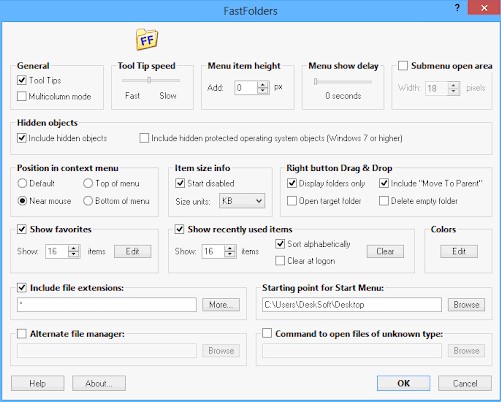The height and width of the screenshot is (402, 501).
Task: Click the Alternate file manager path field
Action: pos(107,351)
